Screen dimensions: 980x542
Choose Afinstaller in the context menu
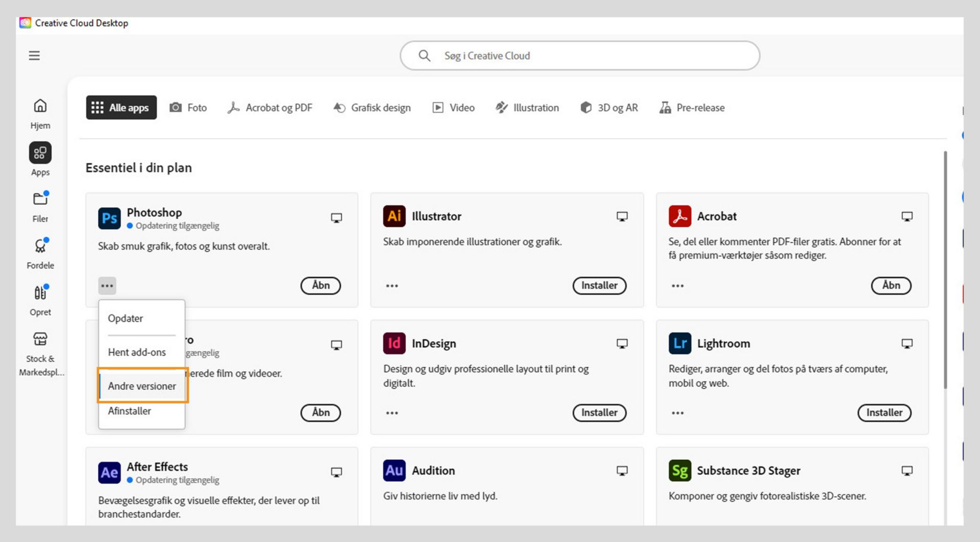(130, 411)
